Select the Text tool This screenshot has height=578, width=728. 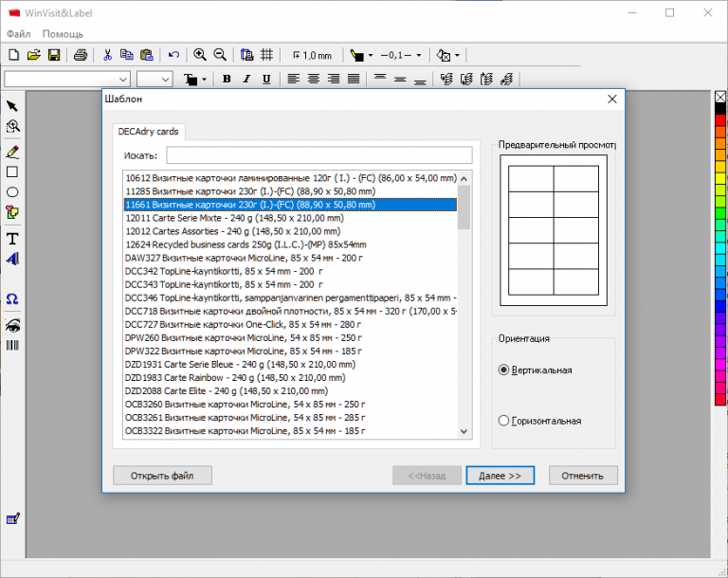pyautogui.click(x=12, y=238)
